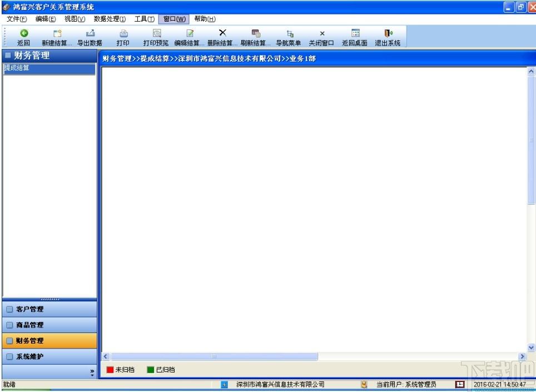Click the red 未归档 color legend swatch
536x392 pixels.
pyautogui.click(x=110, y=370)
